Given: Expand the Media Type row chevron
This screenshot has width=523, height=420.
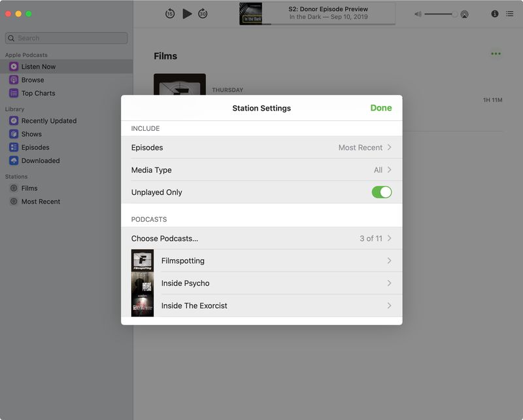Looking at the screenshot, I should click(389, 169).
